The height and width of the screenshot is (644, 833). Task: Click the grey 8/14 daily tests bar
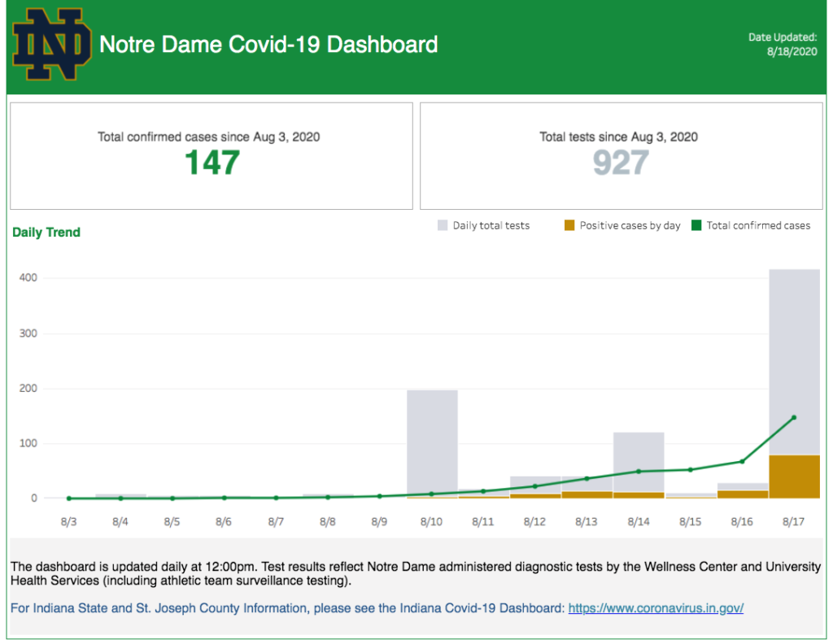point(639,462)
